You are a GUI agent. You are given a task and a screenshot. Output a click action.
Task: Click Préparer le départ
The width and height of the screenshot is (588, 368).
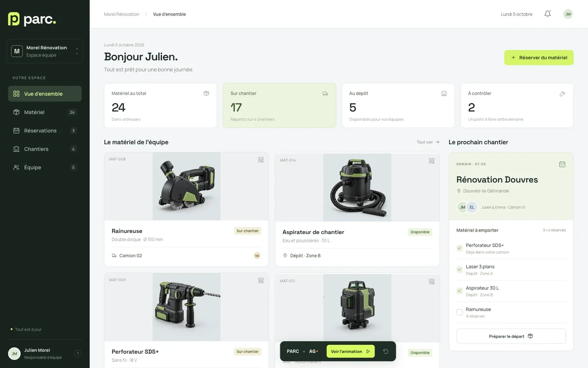point(511,336)
